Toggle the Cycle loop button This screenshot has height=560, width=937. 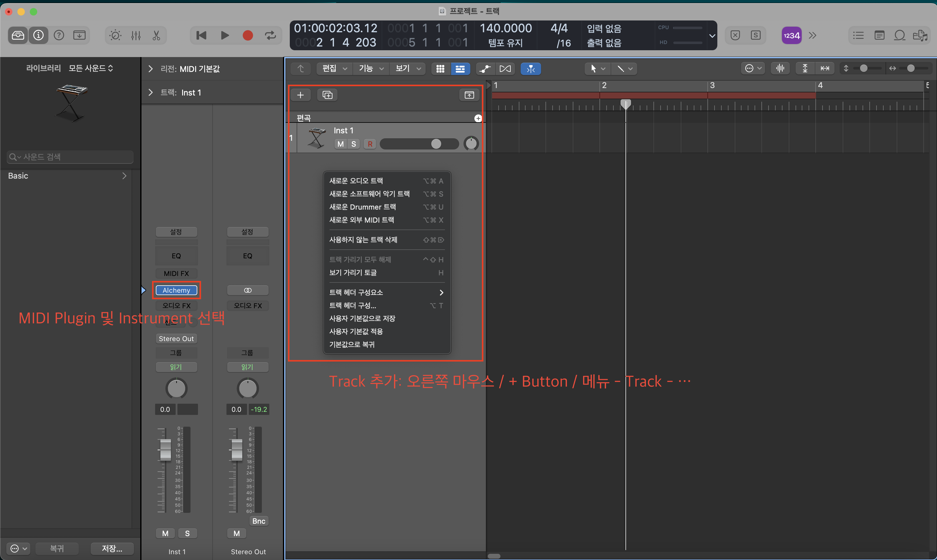click(270, 35)
